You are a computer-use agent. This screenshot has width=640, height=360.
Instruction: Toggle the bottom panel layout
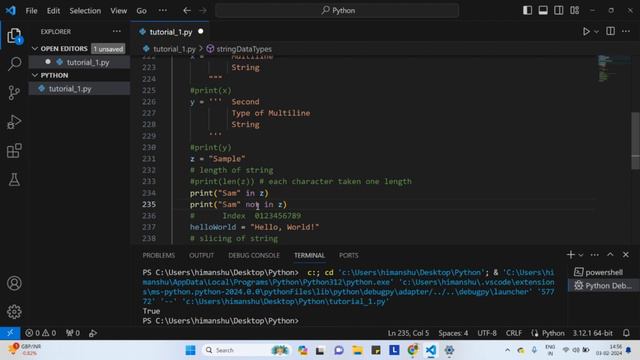pyautogui.click(x=543, y=10)
